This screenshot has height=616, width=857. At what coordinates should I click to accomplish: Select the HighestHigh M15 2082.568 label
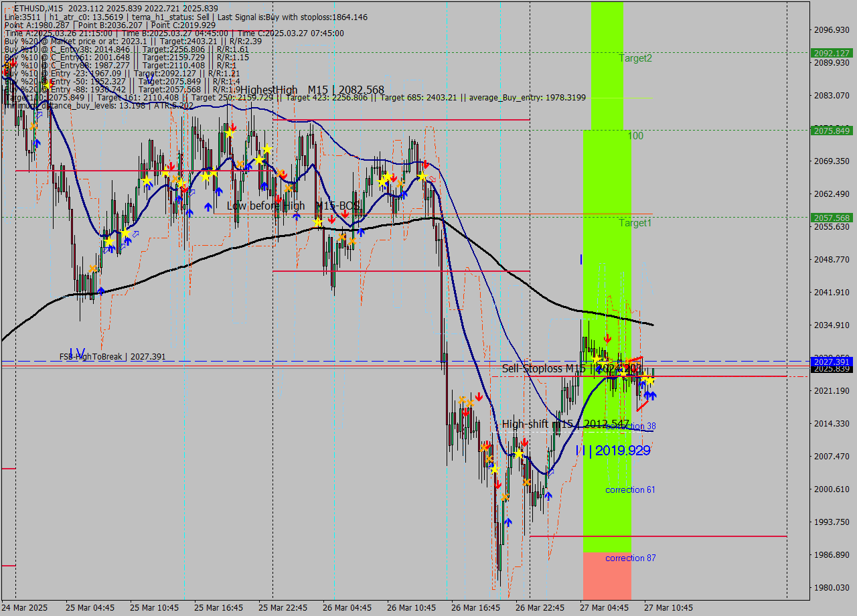(x=312, y=90)
